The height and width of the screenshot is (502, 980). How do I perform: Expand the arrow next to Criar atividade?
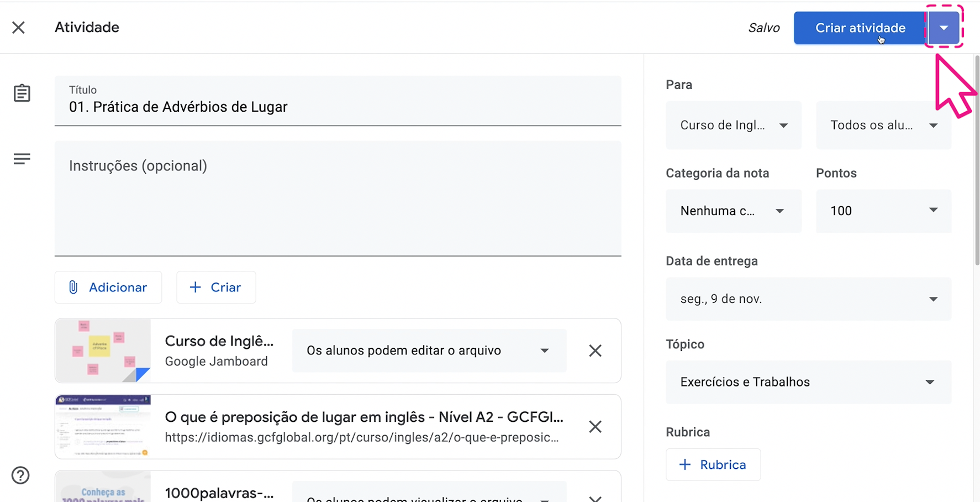[944, 28]
